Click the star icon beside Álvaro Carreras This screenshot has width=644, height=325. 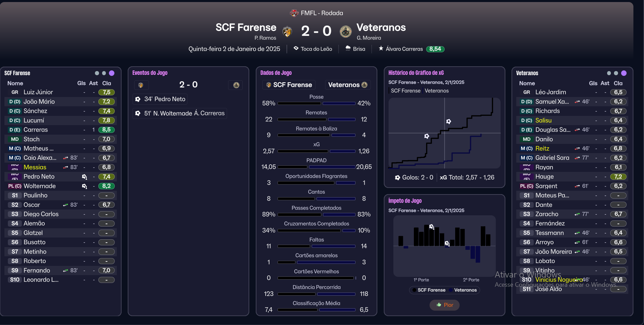pyautogui.click(x=381, y=49)
